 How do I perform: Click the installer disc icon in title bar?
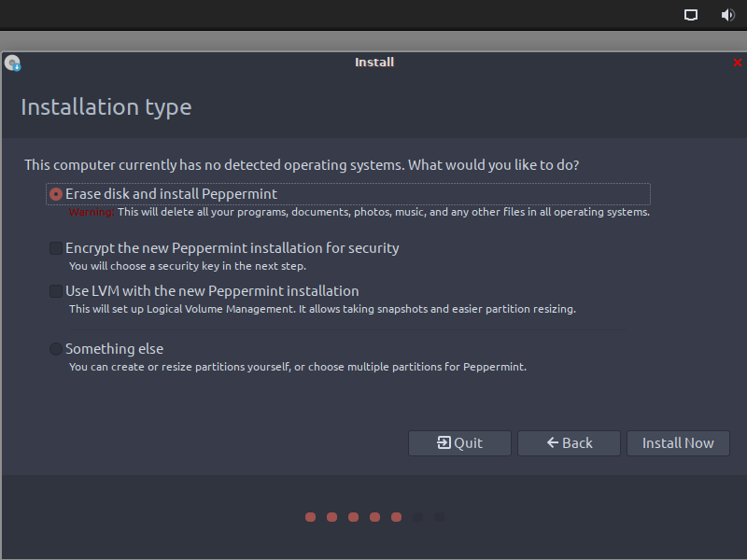coord(12,63)
